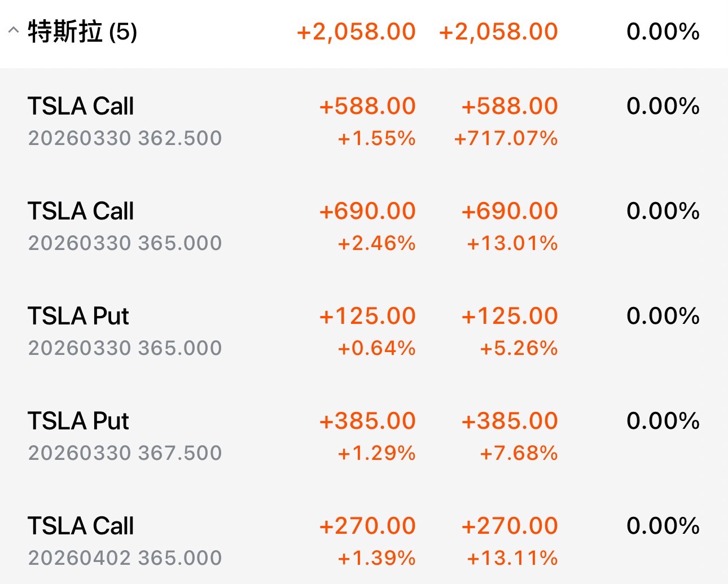Click the +1.29% daily change value
Screen dimensions: 728x584
tap(376, 453)
